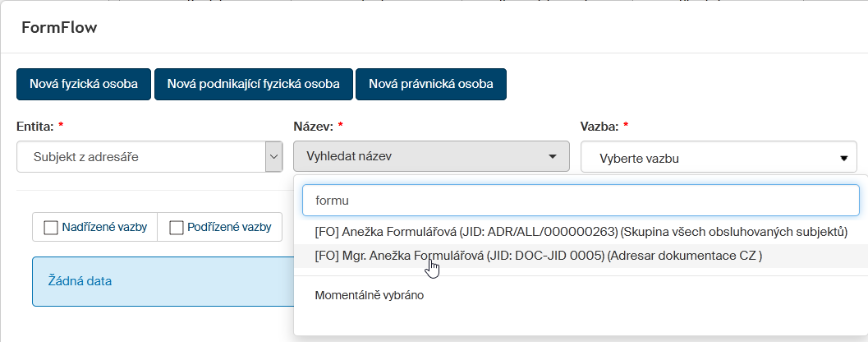The width and height of the screenshot is (868, 342).
Task: Open the Entita select showing Subjekt z adresáře
Action: [141, 156]
